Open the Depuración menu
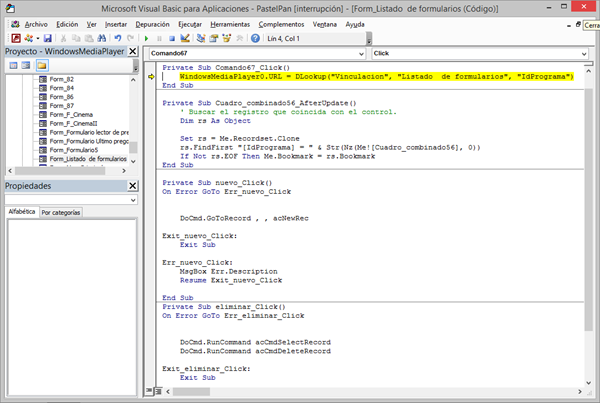The image size is (600, 403). pyautogui.click(x=153, y=23)
